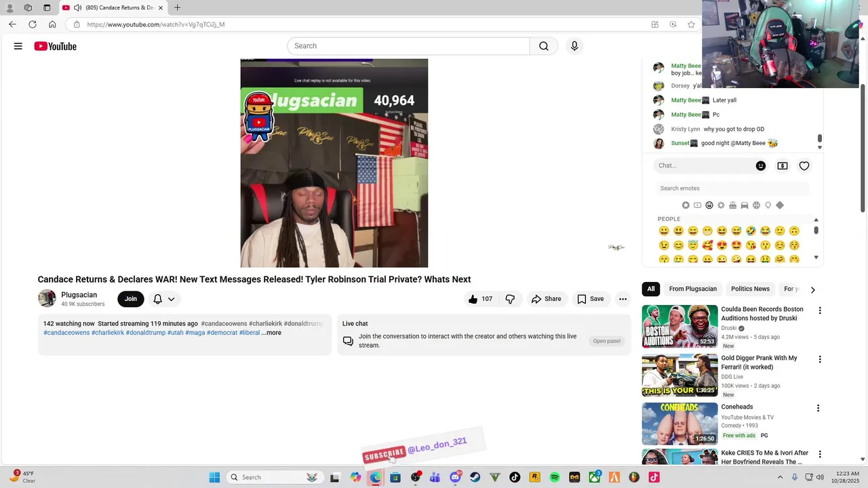Open the YouTube hamburger guide menu
This screenshot has width=868, height=488.
[18, 46]
